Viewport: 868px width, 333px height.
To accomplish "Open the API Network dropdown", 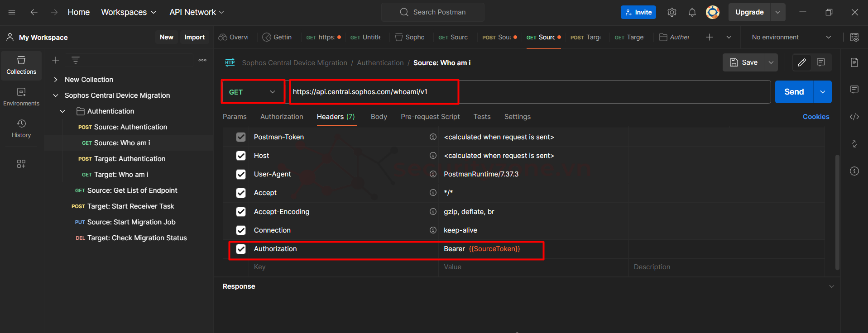I will click(x=197, y=12).
